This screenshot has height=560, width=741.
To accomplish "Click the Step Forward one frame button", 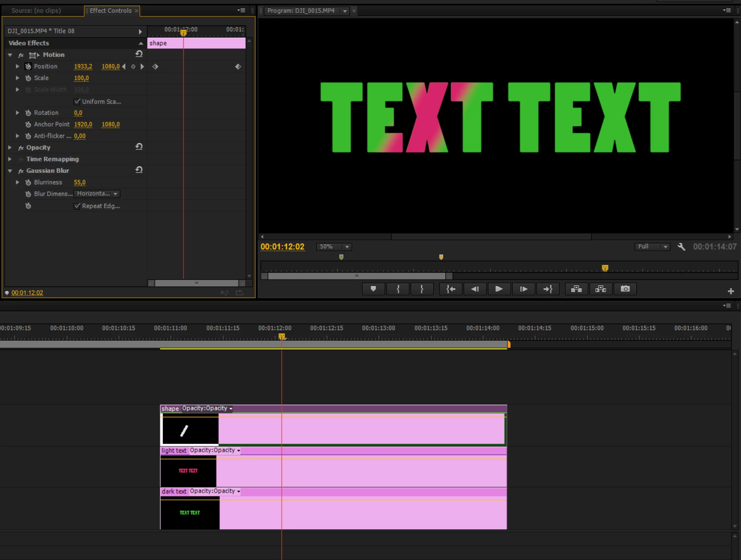I will click(x=523, y=289).
